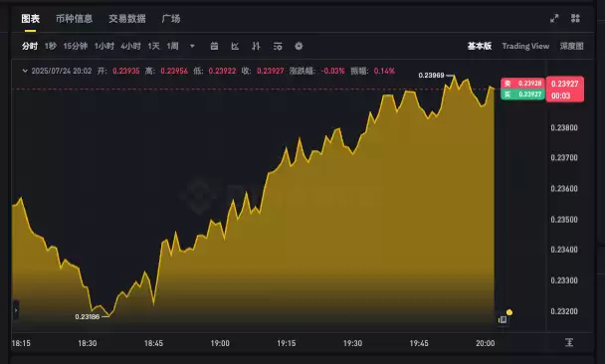Image resolution: width=605 pixels, height=364 pixels.
Task: Click the 19:00 time axis label
Action: coord(220,343)
